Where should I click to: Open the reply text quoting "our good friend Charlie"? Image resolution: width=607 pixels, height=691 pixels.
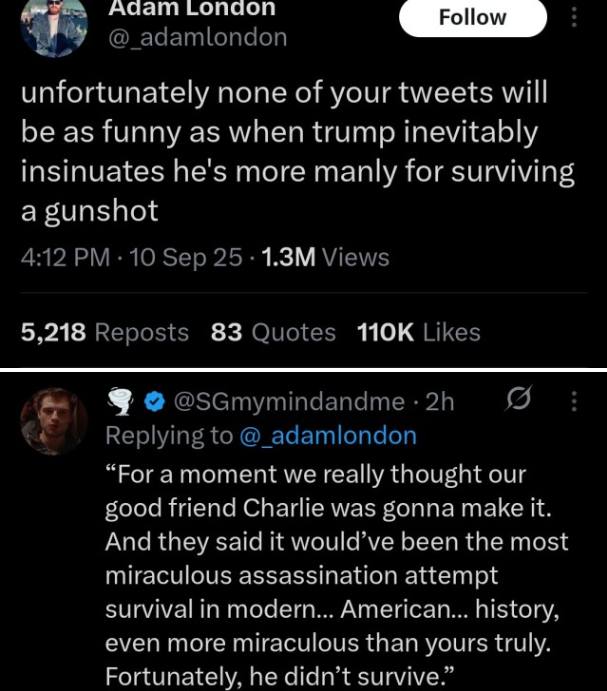click(x=336, y=573)
